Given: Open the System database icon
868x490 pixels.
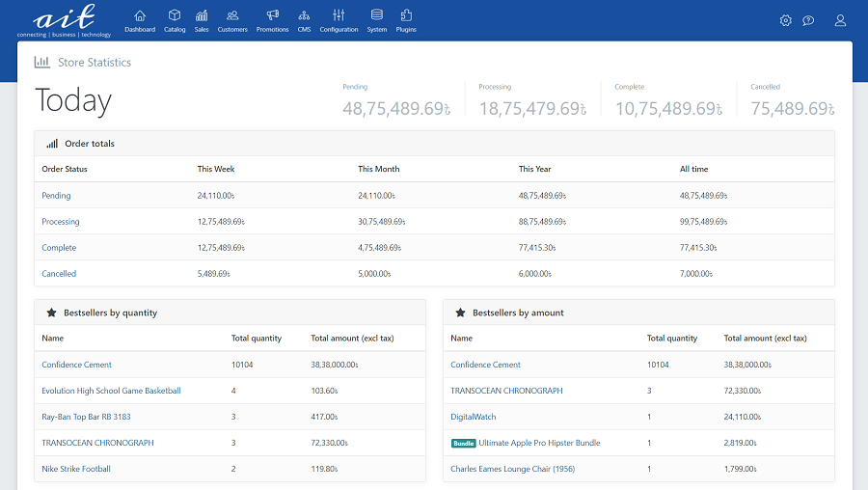Looking at the screenshot, I should [x=377, y=14].
